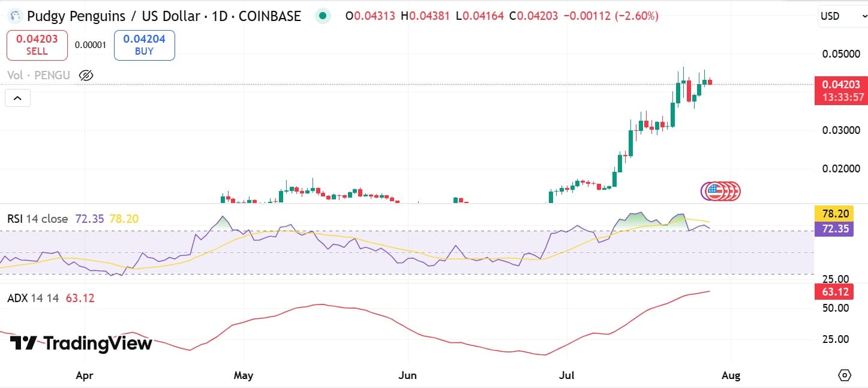This screenshot has width=868, height=388.
Task: Click the 0.04204 BUY button
Action: point(143,44)
